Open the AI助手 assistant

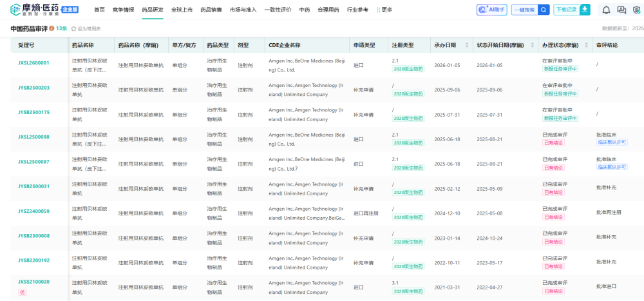coord(491,10)
